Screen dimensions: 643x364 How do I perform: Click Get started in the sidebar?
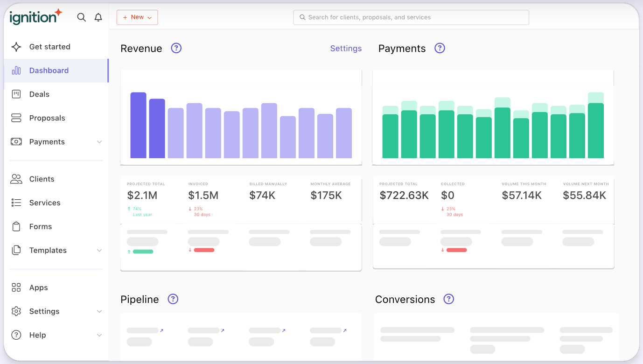point(49,47)
